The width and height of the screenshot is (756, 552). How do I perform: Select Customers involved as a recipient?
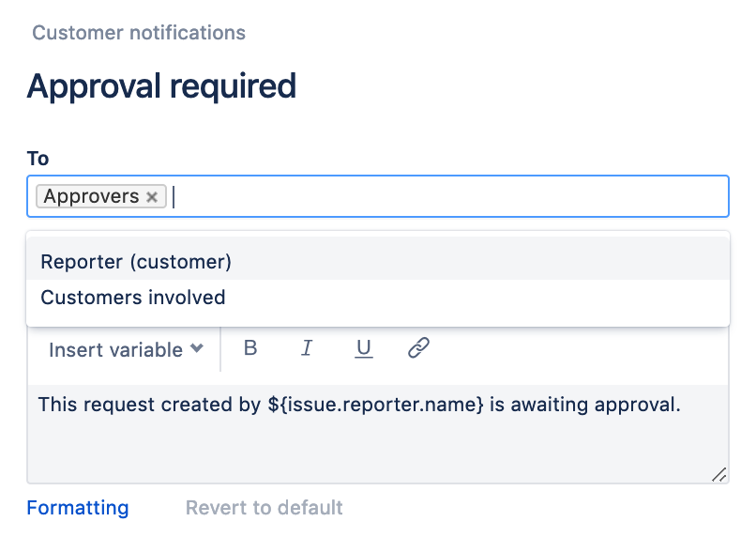(x=132, y=298)
